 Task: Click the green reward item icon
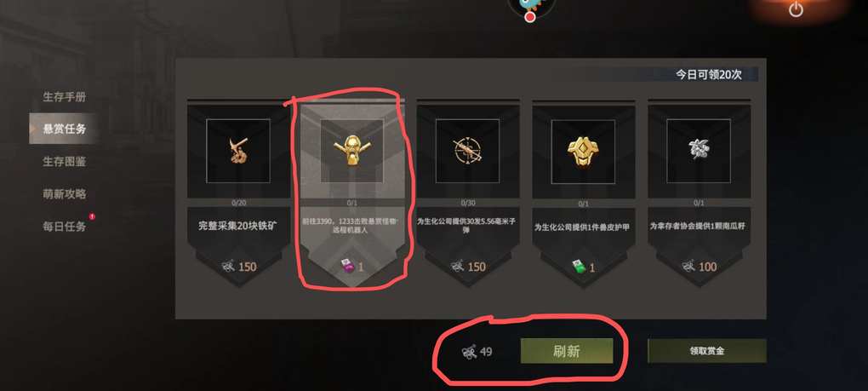tap(579, 267)
